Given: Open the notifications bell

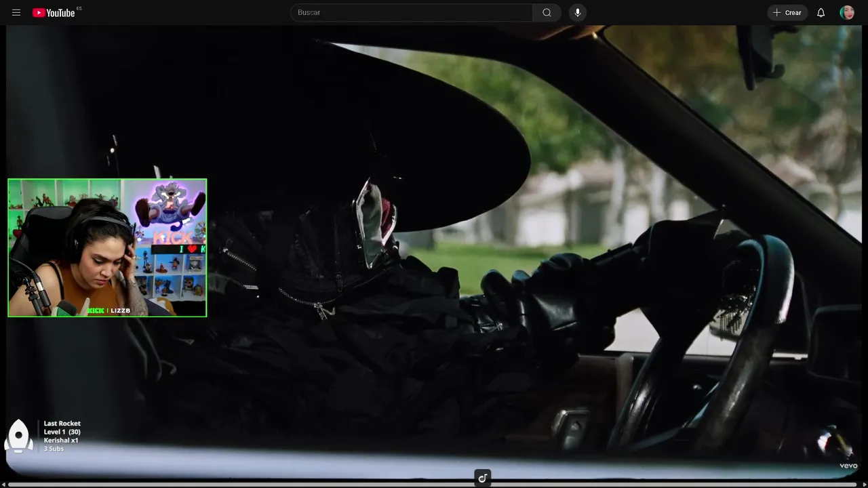Looking at the screenshot, I should pyautogui.click(x=821, y=13).
